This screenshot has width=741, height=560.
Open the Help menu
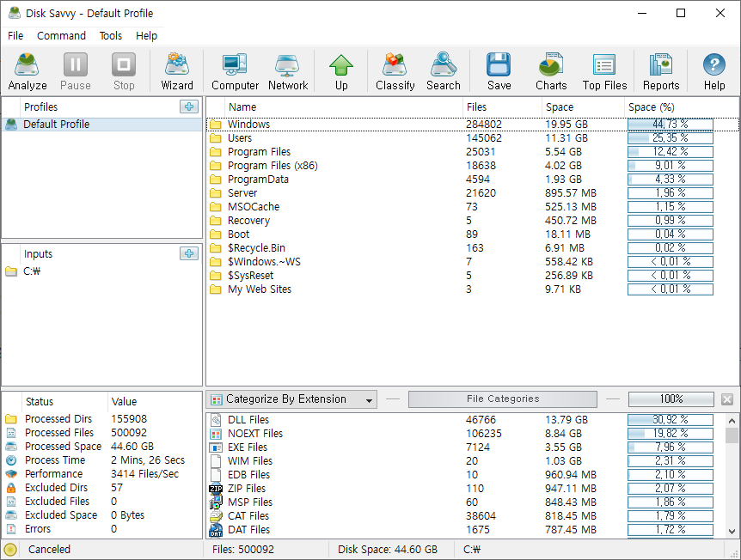tap(146, 36)
